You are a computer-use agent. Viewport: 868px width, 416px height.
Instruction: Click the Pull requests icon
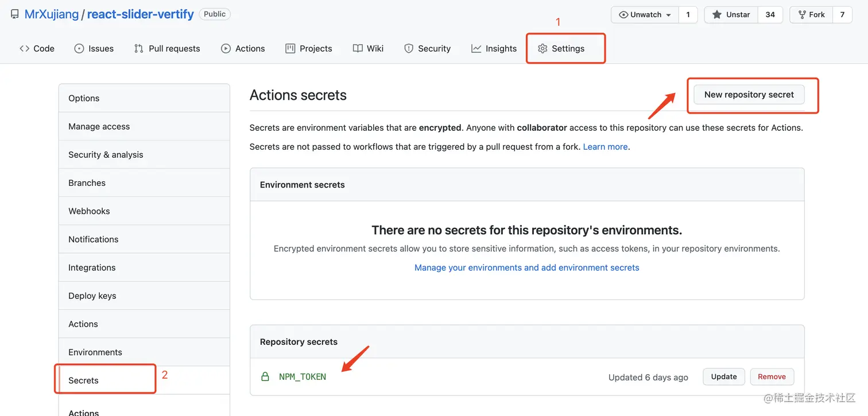pyautogui.click(x=138, y=49)
